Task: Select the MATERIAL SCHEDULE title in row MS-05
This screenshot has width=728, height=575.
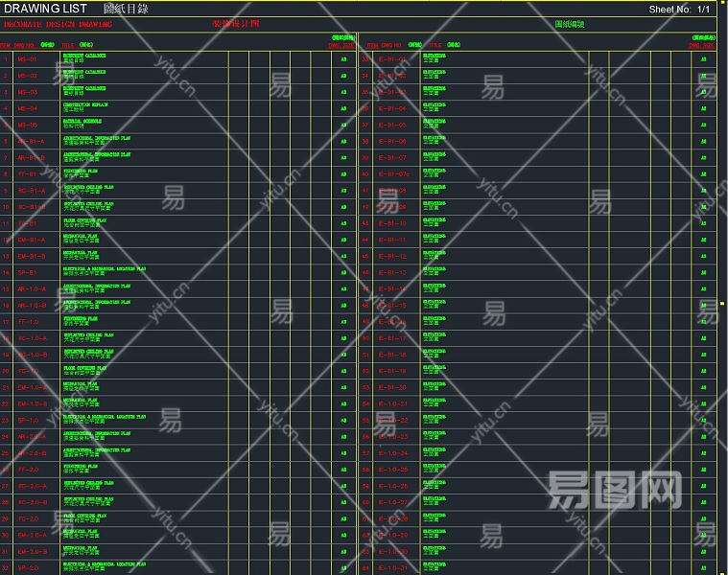Action: point(82,121)
